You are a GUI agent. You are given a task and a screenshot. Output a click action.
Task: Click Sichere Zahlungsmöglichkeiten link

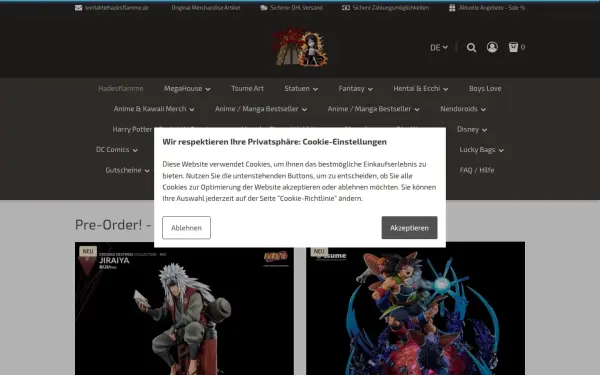click(x=391, y=8)
